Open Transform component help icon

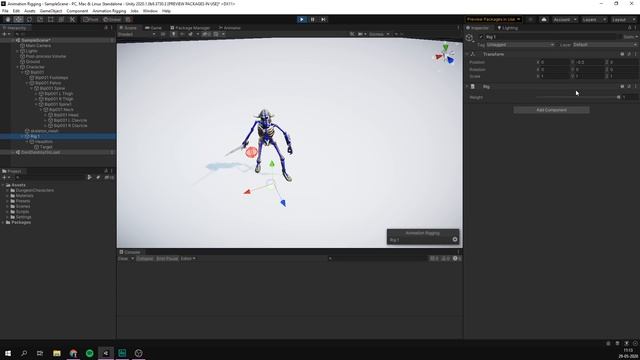point(622,54)
